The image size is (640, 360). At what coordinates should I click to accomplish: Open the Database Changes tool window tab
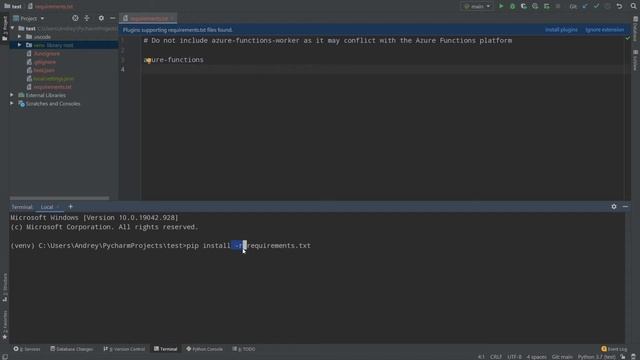click(72, 349)
